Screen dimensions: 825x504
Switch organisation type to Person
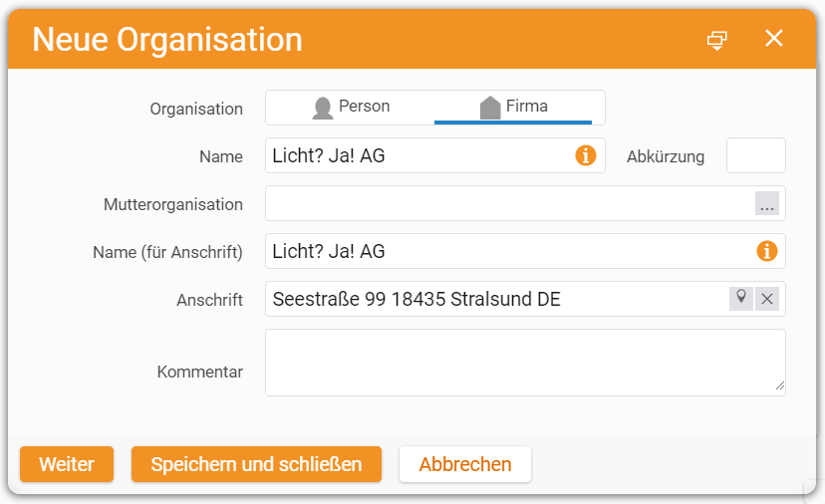tap(351, 108)
